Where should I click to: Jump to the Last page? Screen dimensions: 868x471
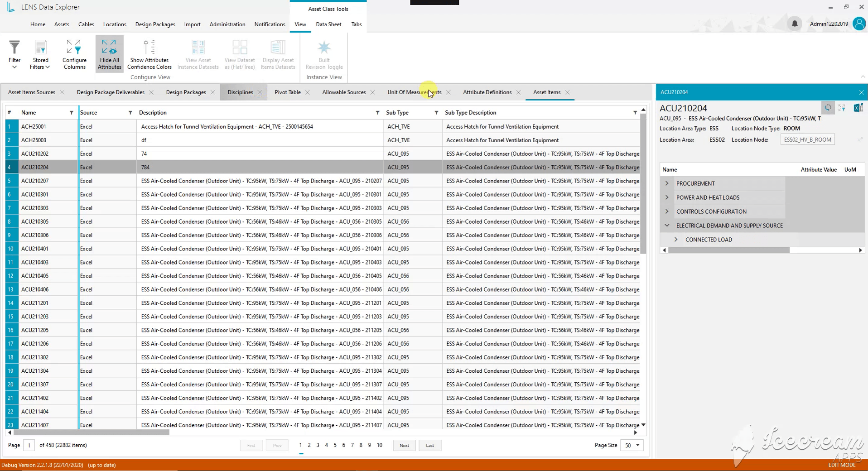tap(430, 445)
